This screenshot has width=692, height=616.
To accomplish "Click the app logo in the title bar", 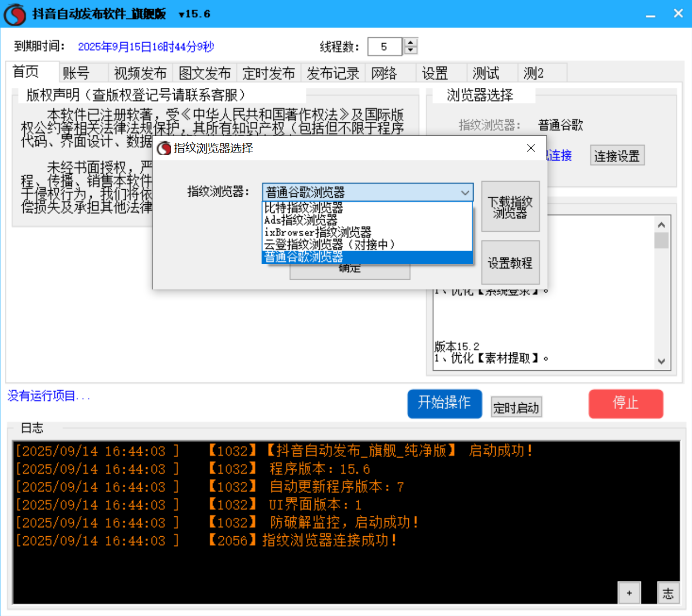I will click(14, 14).
